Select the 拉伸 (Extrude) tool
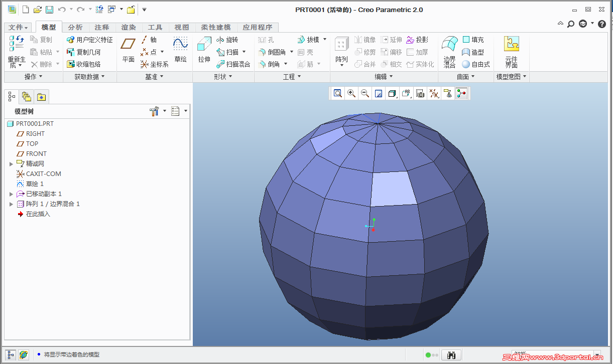Image resolution: width=613 pixels, height=364 pixels. pyautogui.click(x=203, y=48)
